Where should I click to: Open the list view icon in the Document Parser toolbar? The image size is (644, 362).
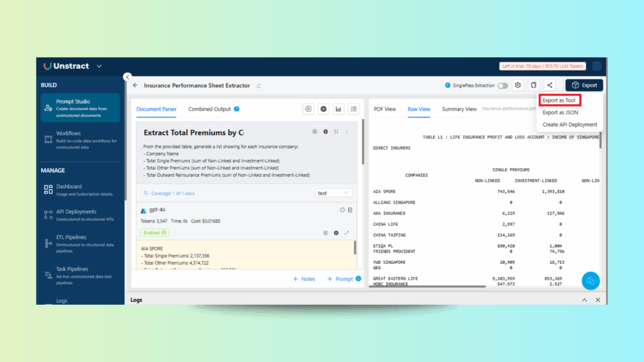point(354,109)
